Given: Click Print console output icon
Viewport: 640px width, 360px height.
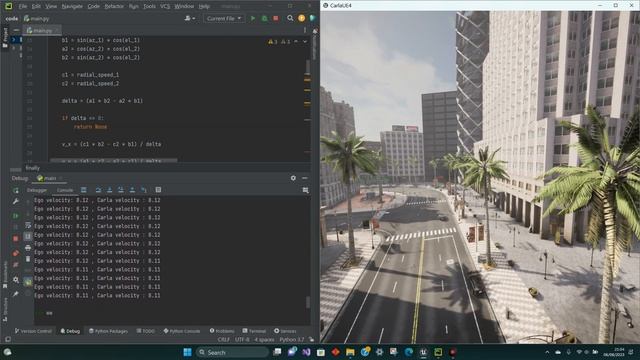Looking at the screenshot, I should pos(28,247).
